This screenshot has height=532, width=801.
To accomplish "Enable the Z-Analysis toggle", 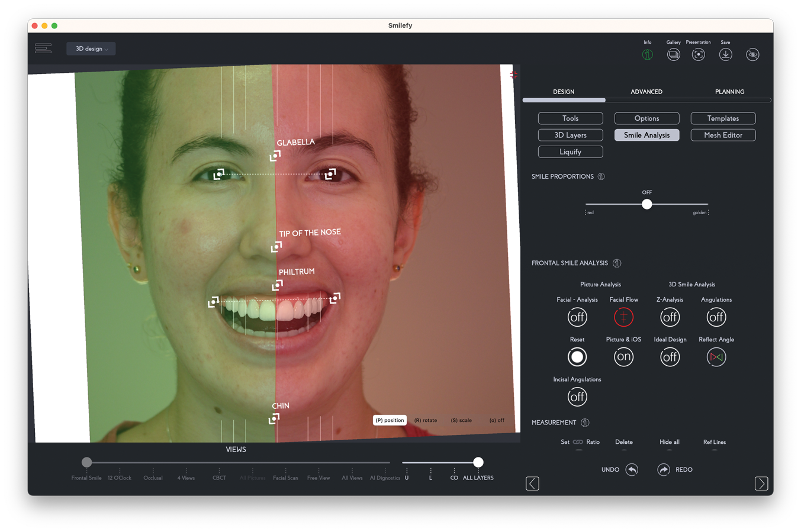I will pyautogui.click(x=670, y=317).
